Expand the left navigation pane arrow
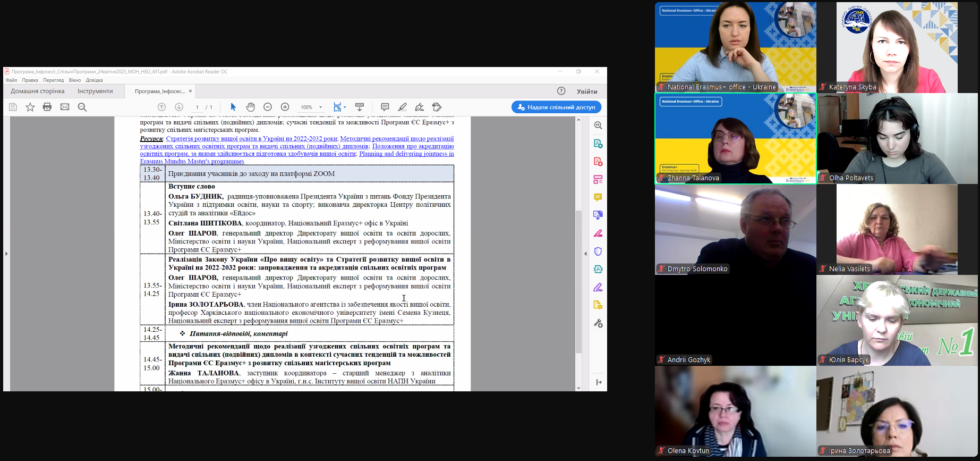980x461 pixels. coord(6,254)
